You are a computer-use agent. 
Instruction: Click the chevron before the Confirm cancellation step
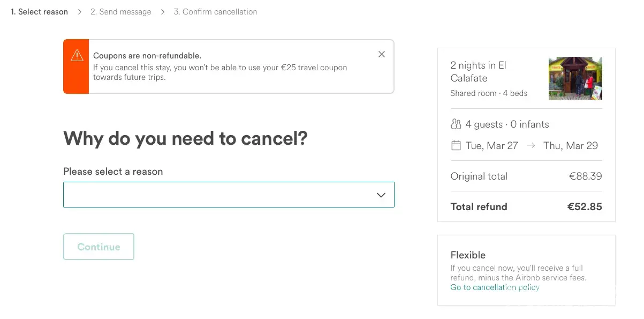[163, 12]
